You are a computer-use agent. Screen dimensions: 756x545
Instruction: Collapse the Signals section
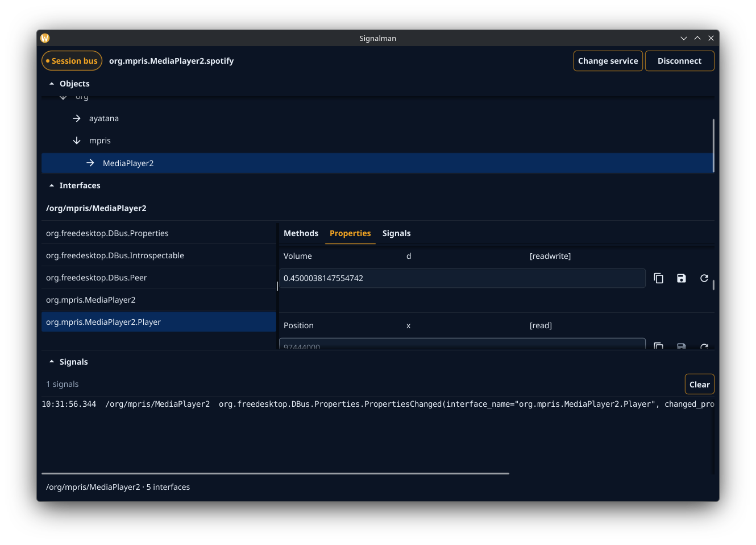click(52, 362)
